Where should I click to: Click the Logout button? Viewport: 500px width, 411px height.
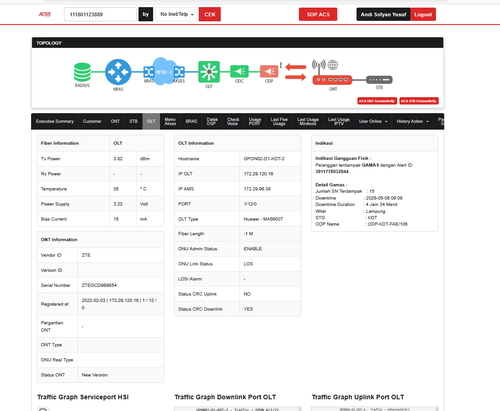423,14
